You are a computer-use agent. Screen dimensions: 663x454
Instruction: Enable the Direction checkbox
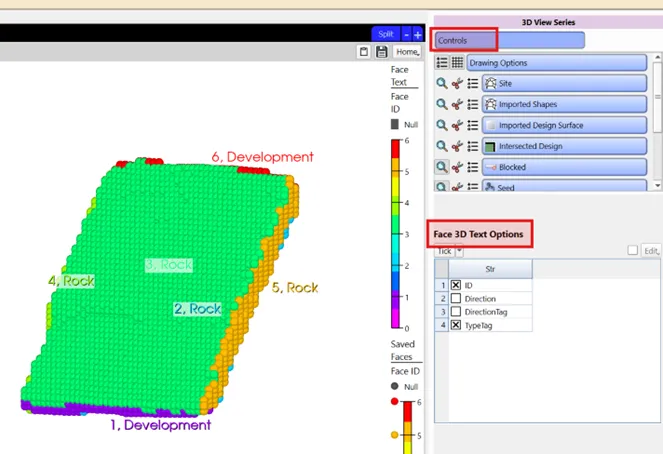tap(456, 299)
